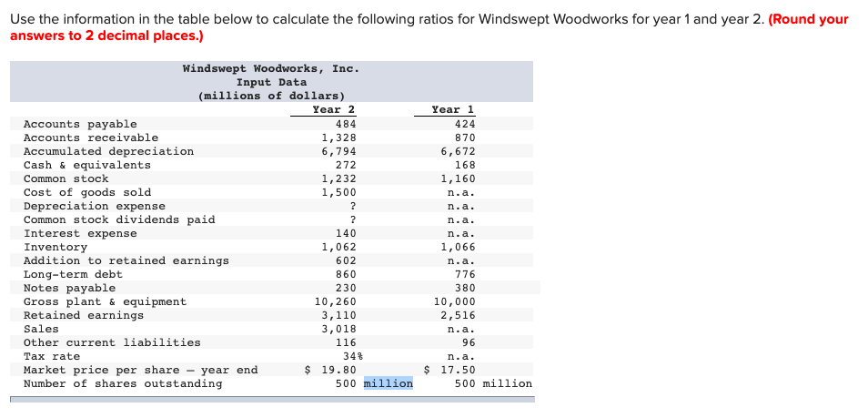Click the Long-term debt value 860
This screenshot has width=868, height=418.
coord(346,274)
